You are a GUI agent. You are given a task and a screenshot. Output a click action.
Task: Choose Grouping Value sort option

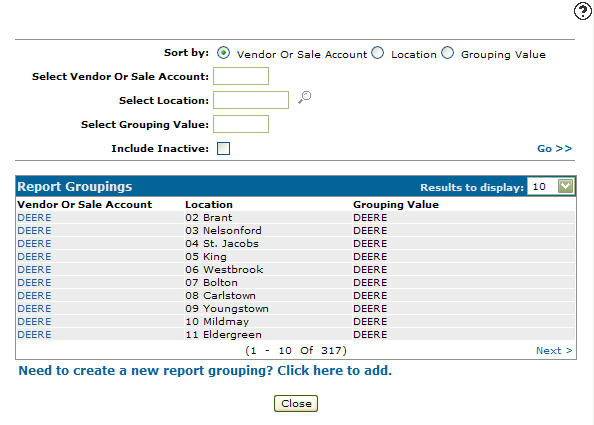[x=447, y=53]
